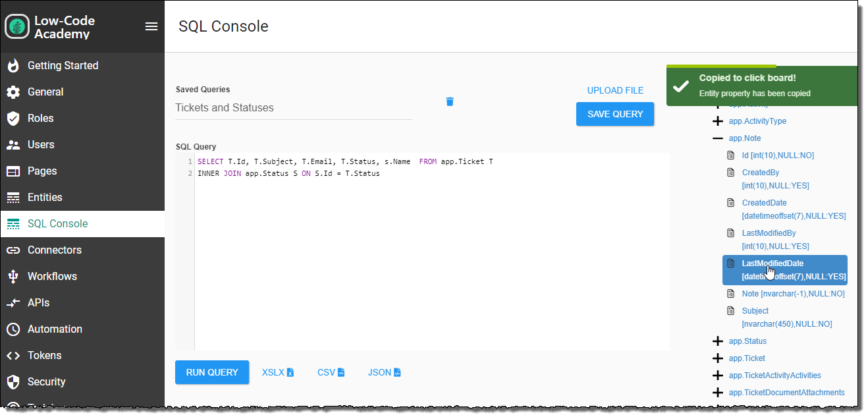Click the Pages icon in sidebar
The width and height of the screenshot is (868, 419).
pos(13,171)
